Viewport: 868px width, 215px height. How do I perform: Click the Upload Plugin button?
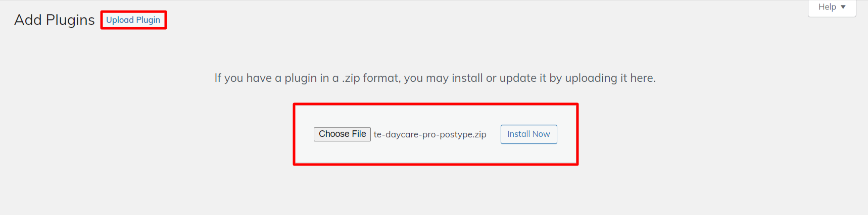click(133, 20)
